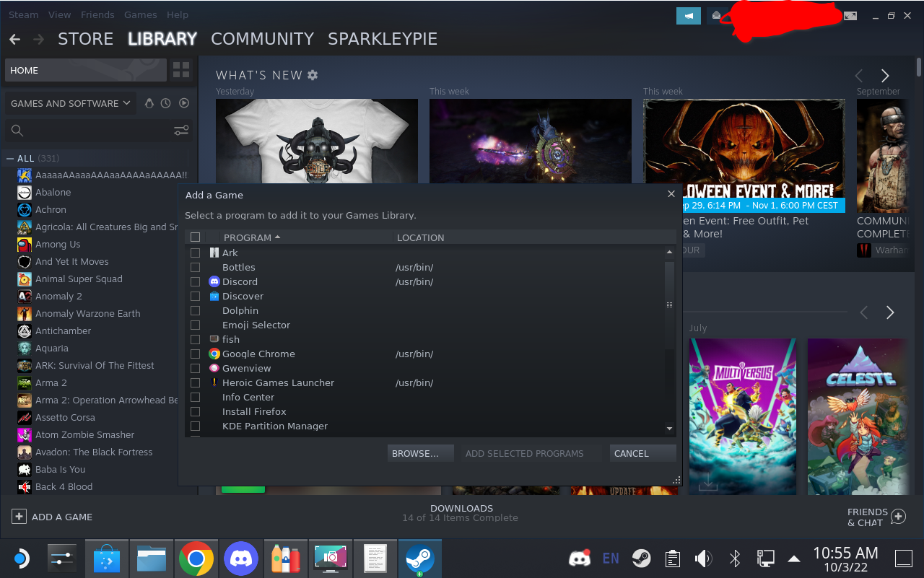Image resolution: width=924 pixels, height=578 pixels.
Task: Launch Discover store from taskbar
Action: pos(108,559)
